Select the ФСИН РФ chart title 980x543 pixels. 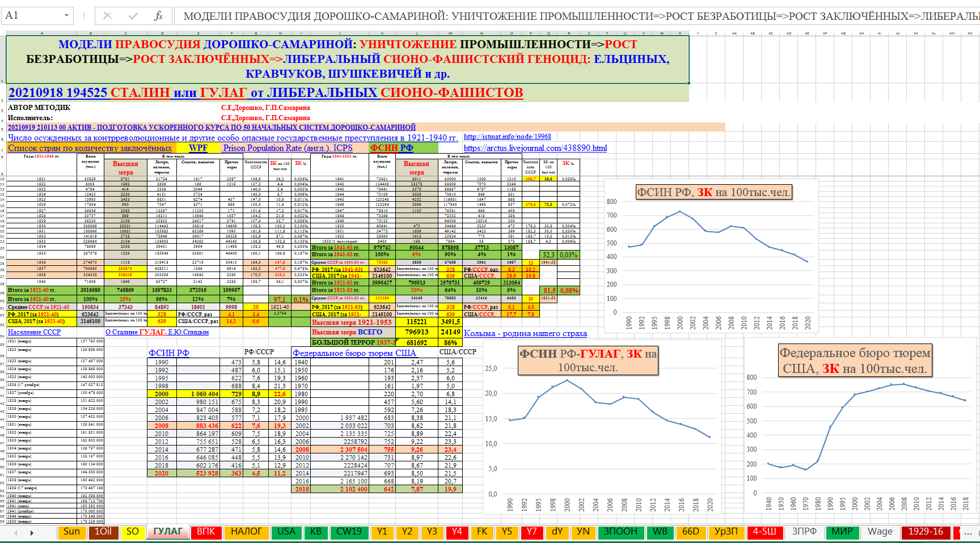coord(713,192)
